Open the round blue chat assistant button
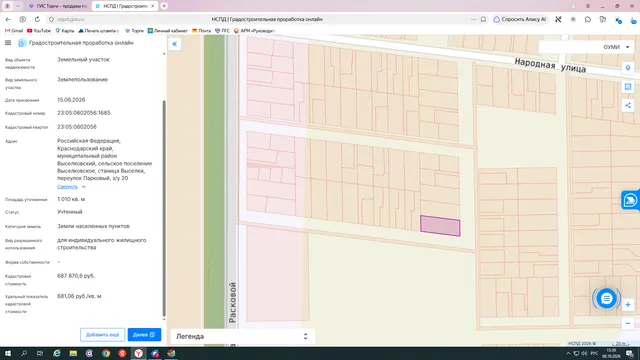This screenshot has width=640, height=360. [607, 298]
